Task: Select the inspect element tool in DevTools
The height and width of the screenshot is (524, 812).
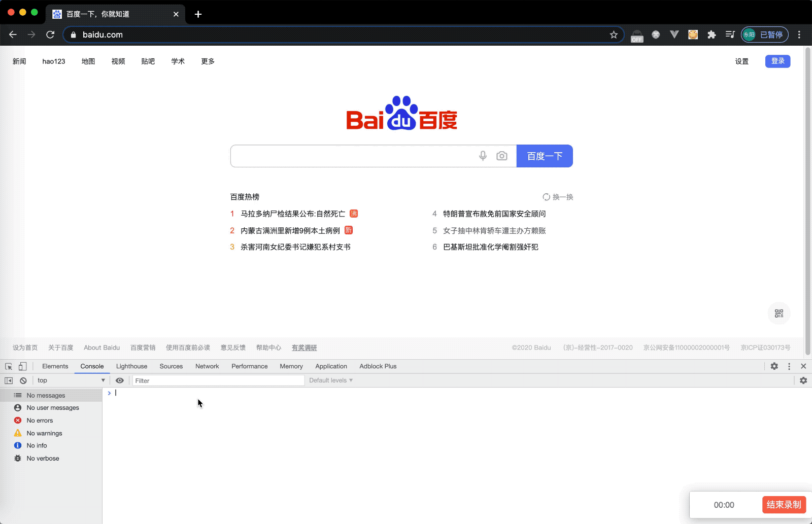Action: tap(8, 366)
